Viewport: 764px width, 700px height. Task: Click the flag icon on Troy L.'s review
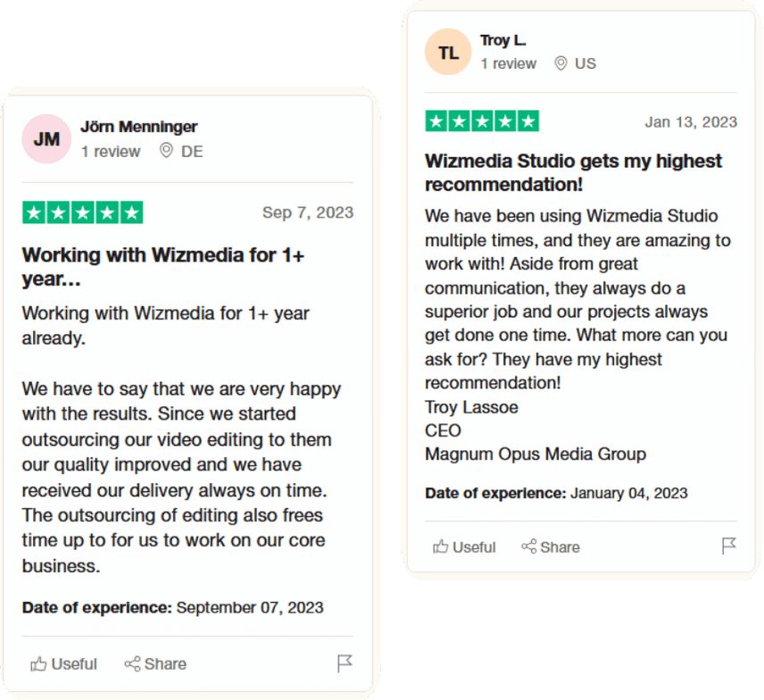coord(728,546)
